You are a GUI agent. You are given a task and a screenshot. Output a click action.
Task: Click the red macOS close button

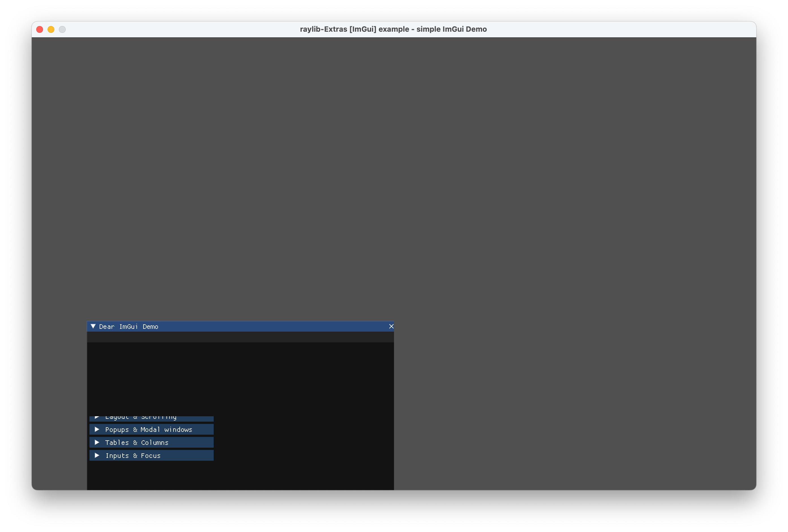pyautogui.click(x=40, y=29)
